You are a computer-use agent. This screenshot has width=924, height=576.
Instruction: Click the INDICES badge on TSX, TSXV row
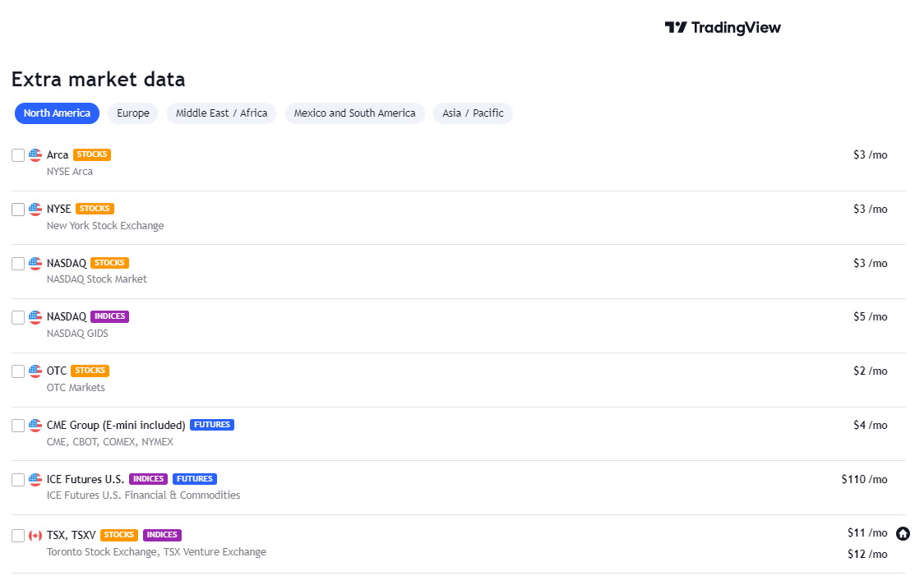(162, 535)
